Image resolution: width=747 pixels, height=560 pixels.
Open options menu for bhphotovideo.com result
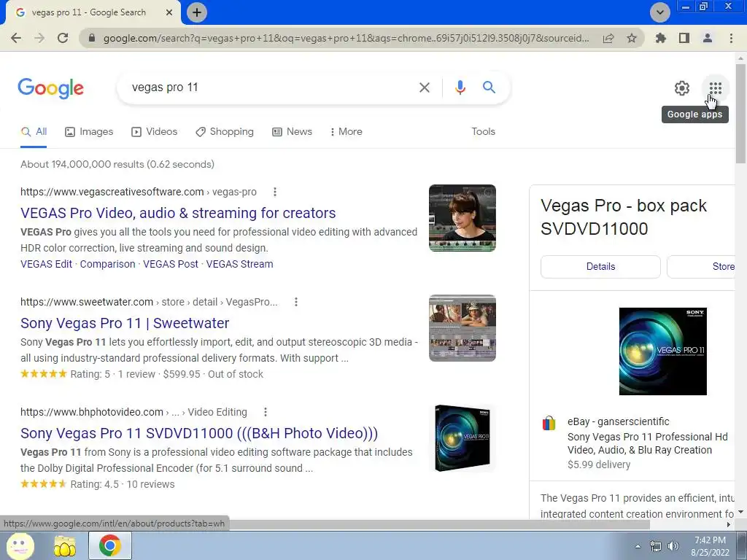(x=266, y=412)
